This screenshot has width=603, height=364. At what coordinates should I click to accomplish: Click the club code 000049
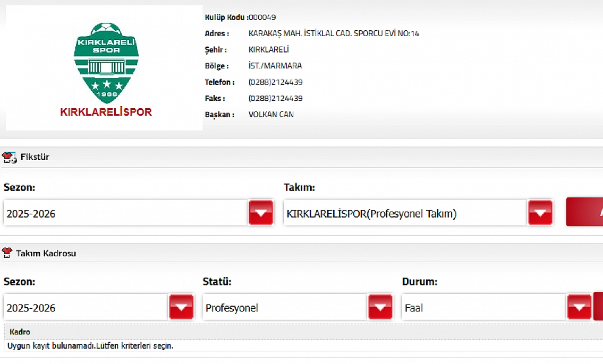click(262, 18)
